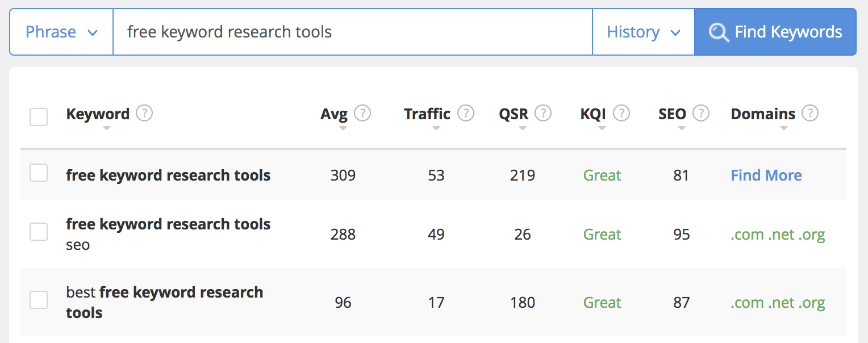
Task: Tick the select-all checkbox in table header
Action: click(39, 117)
